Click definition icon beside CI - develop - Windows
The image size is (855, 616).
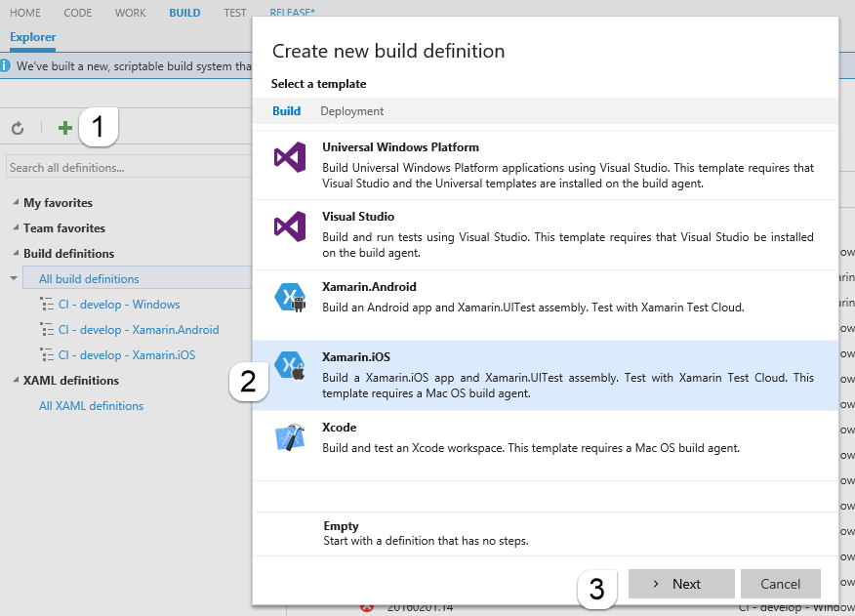coord(47,305)
